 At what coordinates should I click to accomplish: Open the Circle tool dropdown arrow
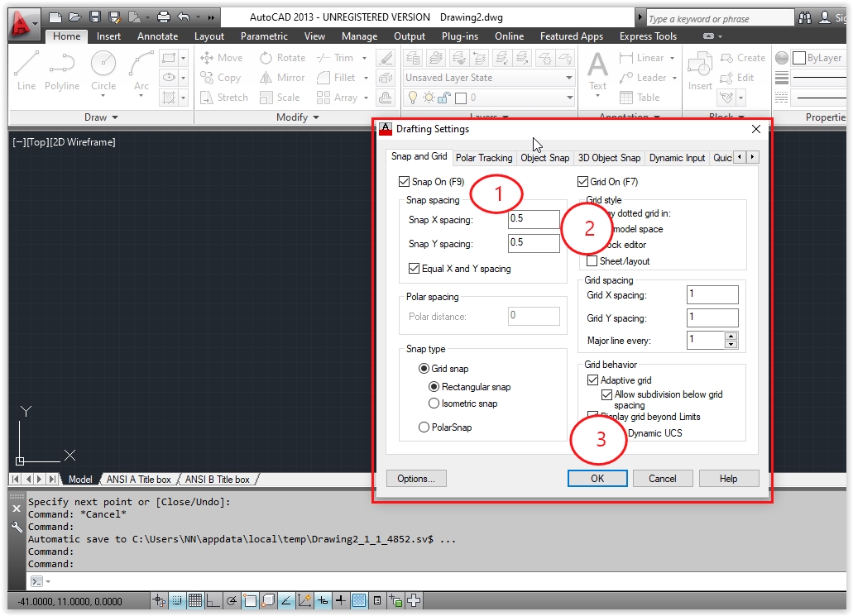(103, 96)
